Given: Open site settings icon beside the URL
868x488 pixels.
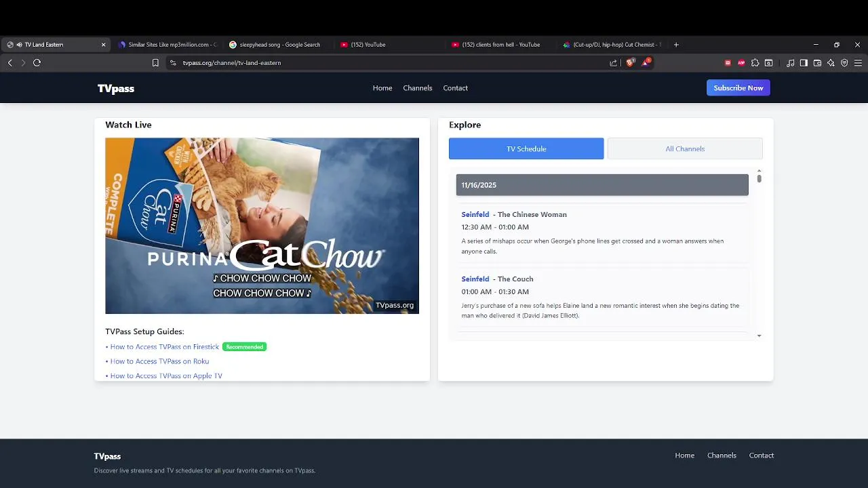Looking at the screenshot, I should [173, 62].
